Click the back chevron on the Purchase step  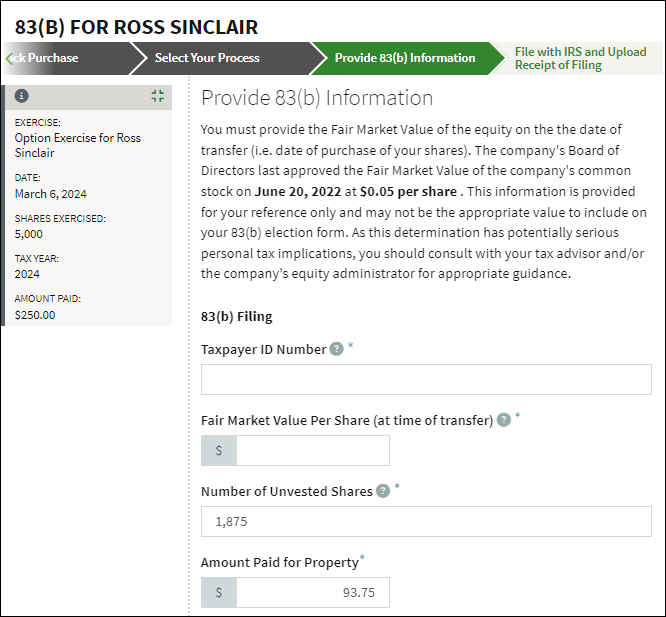[x=10, y=58]
